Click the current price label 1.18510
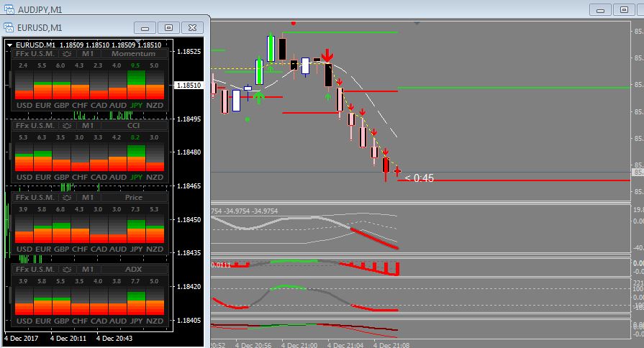 (189, 86)
